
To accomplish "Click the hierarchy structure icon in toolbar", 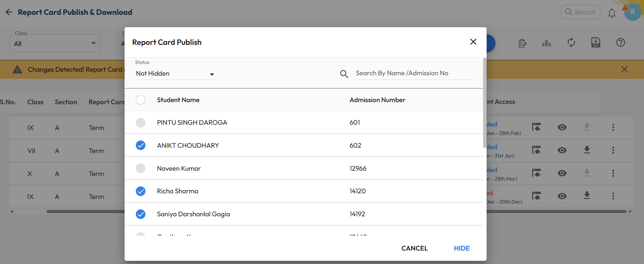I will pos(546,43).
